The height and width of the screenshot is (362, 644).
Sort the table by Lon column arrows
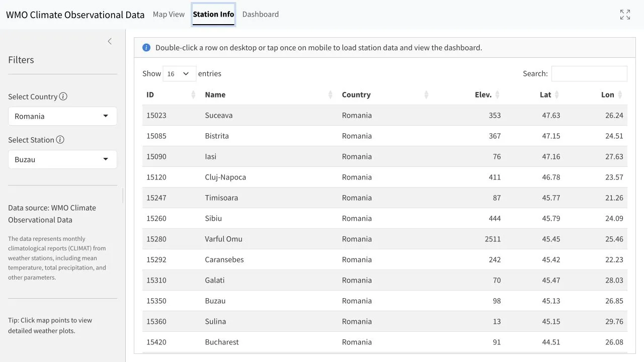(x=620, y=95)
